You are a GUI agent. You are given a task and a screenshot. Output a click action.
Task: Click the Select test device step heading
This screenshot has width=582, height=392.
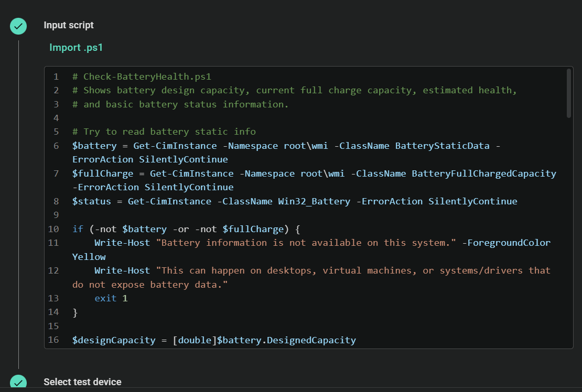(82, 382)
